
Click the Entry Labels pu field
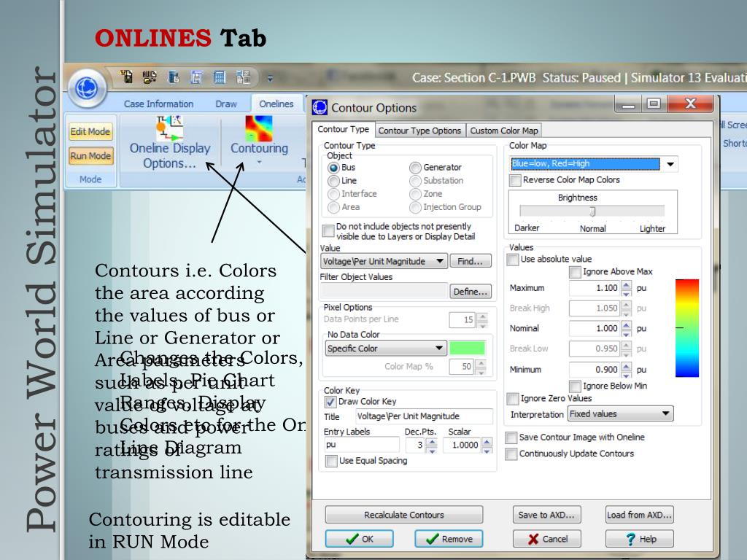(x=361, y=445)
